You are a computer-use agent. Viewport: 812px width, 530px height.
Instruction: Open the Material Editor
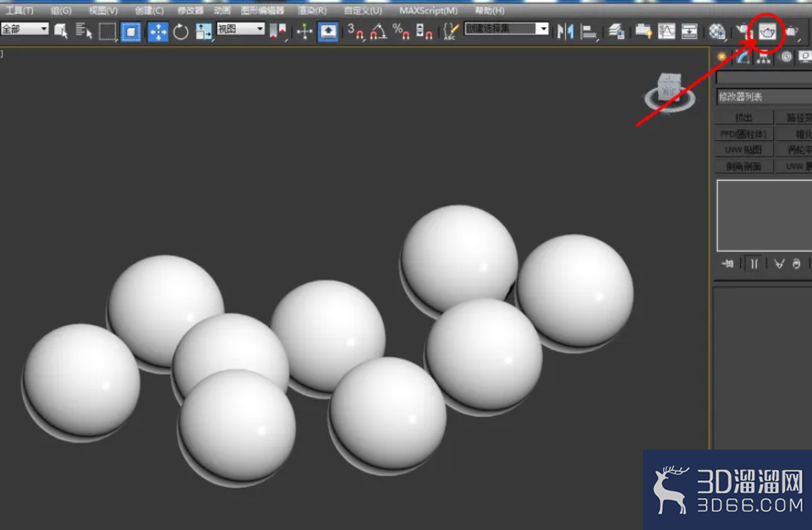[x=716, y=31]
